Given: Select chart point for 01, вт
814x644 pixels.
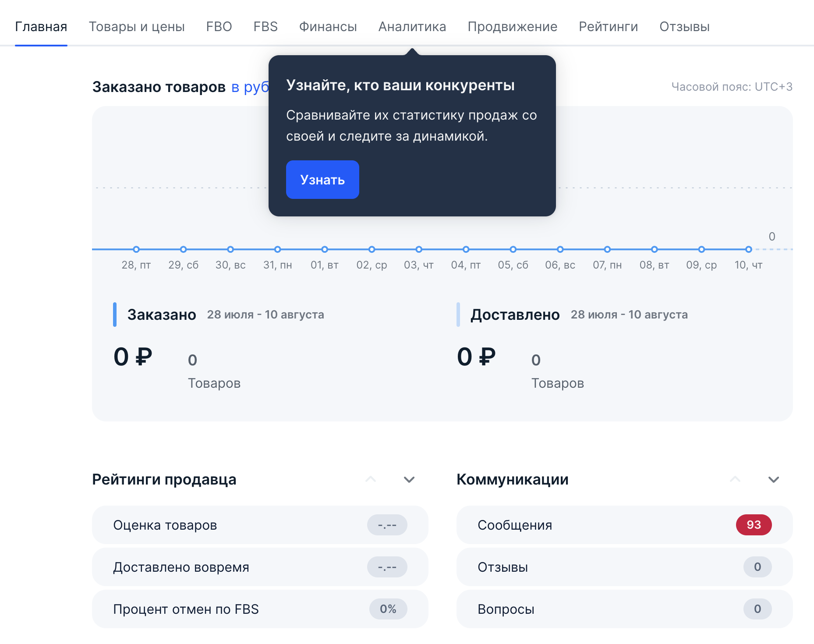Looking at the screenshot, I should coord(325,249).
